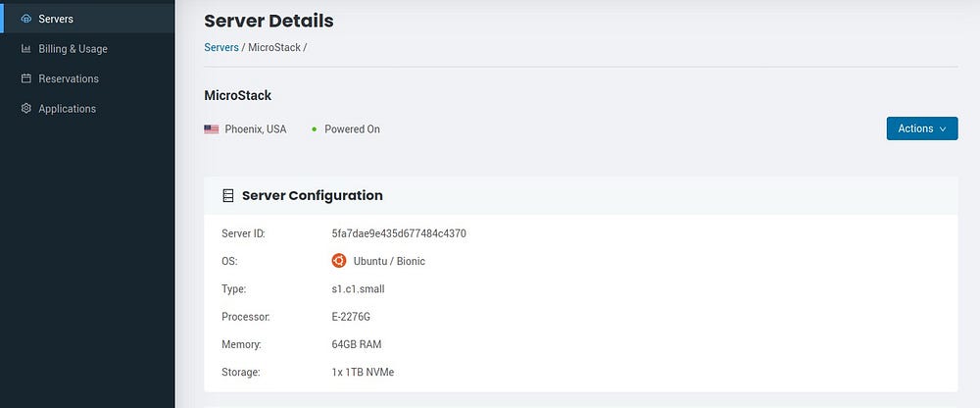Click the MicroStack breadcrumb
The width and height of the screenshot is (980, 408).
point(273,47)
